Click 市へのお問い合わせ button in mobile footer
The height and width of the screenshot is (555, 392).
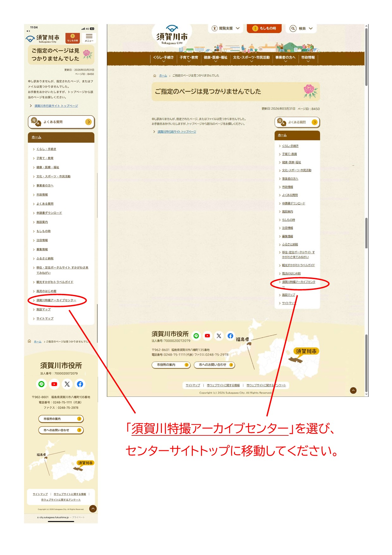(61, 430)
